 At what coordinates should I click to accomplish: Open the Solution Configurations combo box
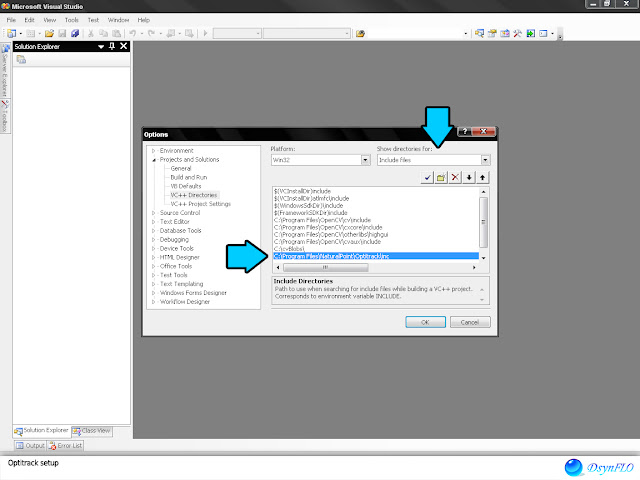[x=237, y=33]
